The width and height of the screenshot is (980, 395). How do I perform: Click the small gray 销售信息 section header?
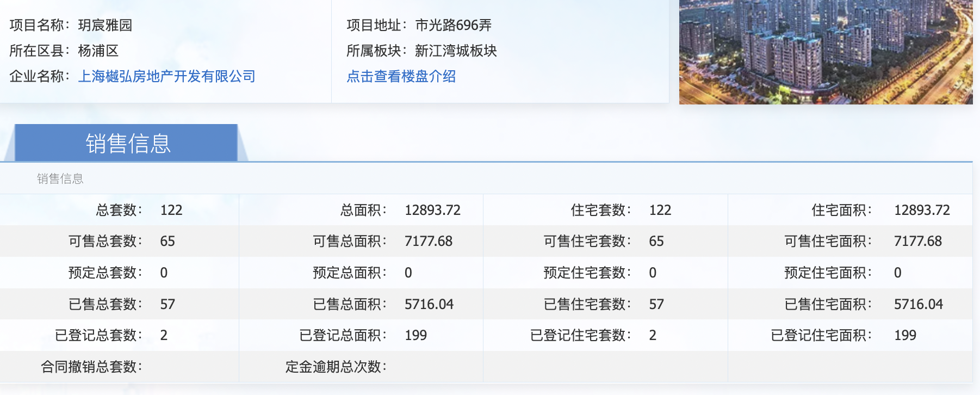[x=60, y=178]
